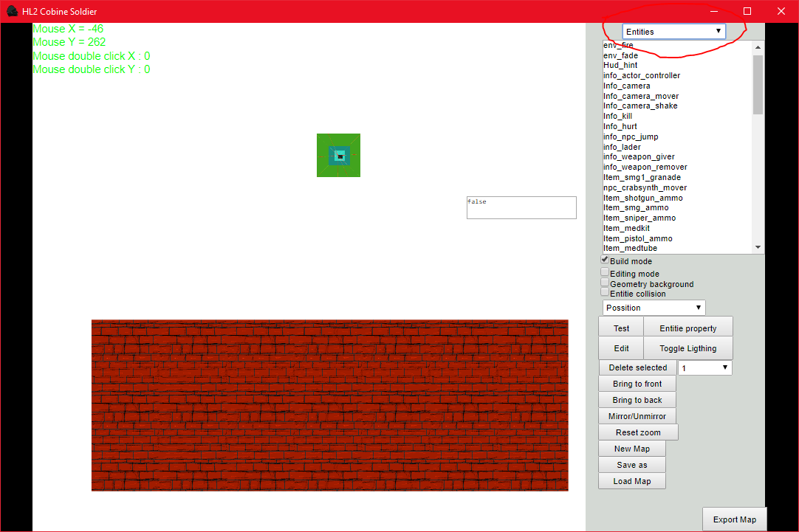Image resolution: width=799 pixels, height=532 pixels.
Task: Click the text box showing false
Action: pos(521,208)
